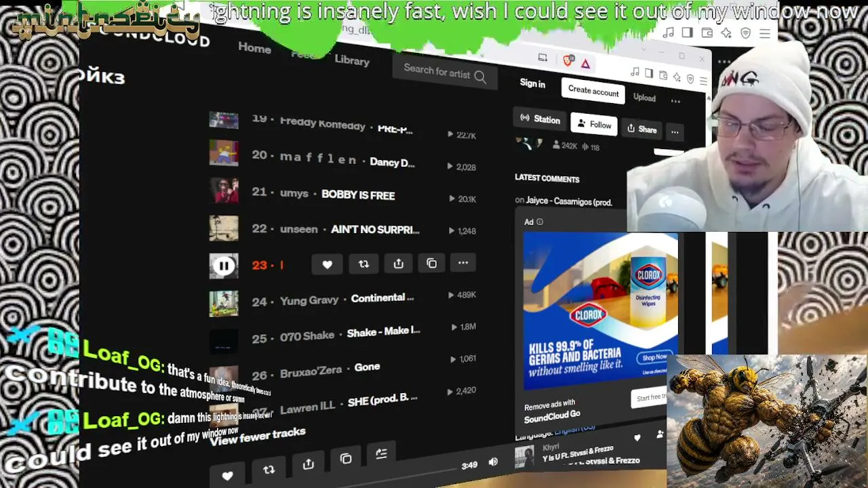Click the Sign in link
The image size is (868, 488).
[532, 83]
